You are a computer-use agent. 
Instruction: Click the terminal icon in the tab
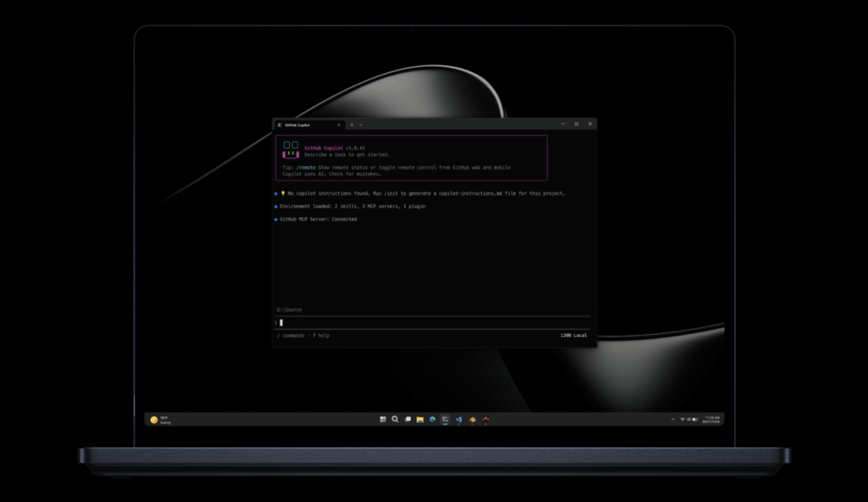[280, 125]
